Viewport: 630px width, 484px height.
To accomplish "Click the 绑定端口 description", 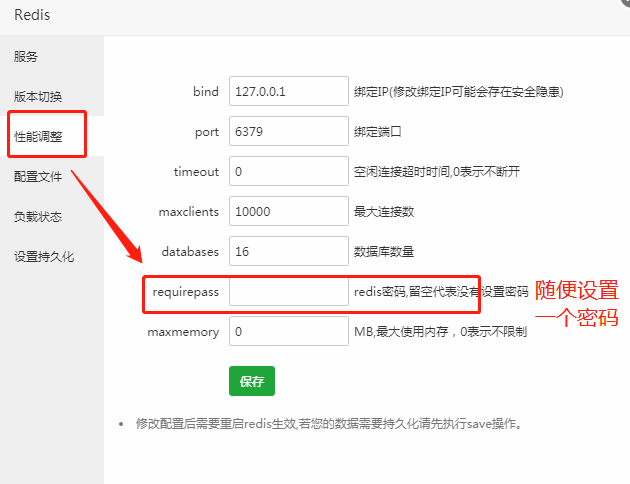I will (377, 131).
